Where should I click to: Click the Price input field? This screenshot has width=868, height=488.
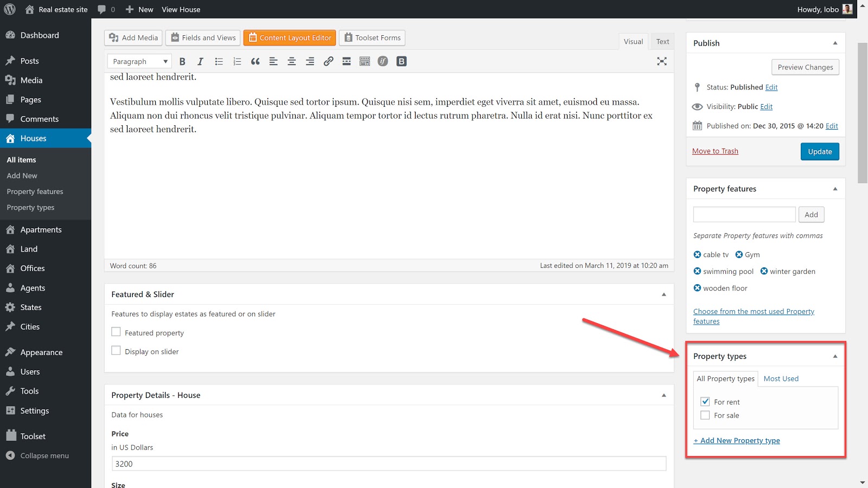point(388,464)
